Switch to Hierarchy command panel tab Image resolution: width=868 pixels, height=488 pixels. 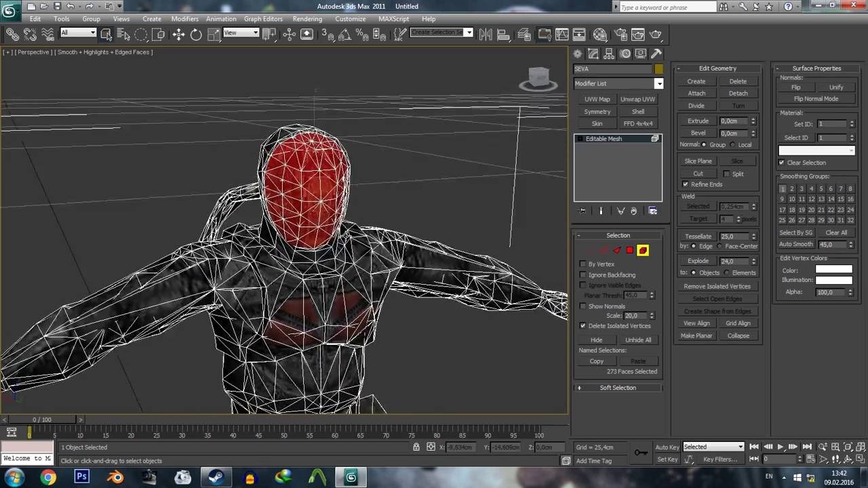[x=609, y=54]
